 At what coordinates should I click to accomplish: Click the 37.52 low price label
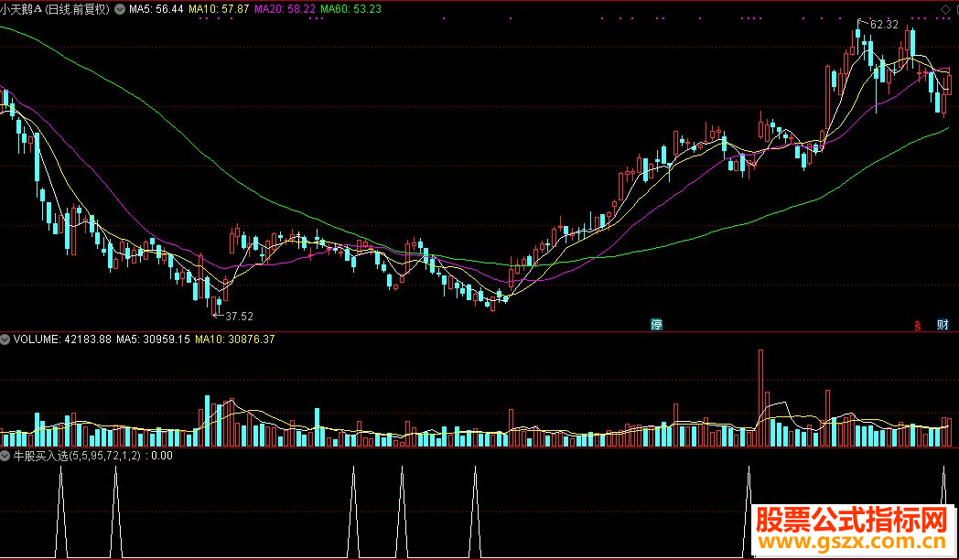[239, 316]
